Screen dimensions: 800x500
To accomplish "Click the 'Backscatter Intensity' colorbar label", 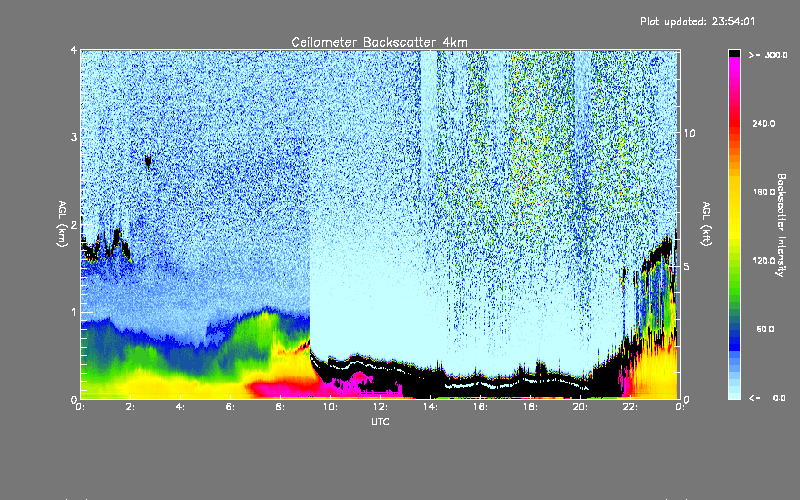I will [781, 225].
